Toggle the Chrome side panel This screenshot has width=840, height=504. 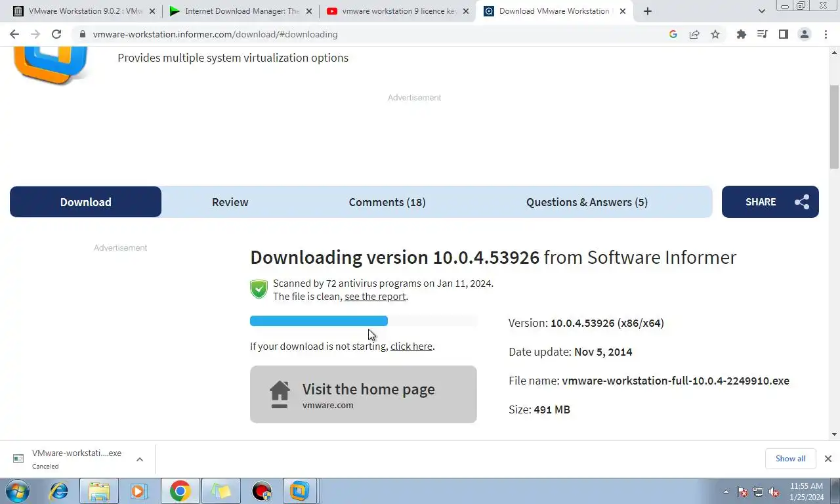[x=784, y=34]
